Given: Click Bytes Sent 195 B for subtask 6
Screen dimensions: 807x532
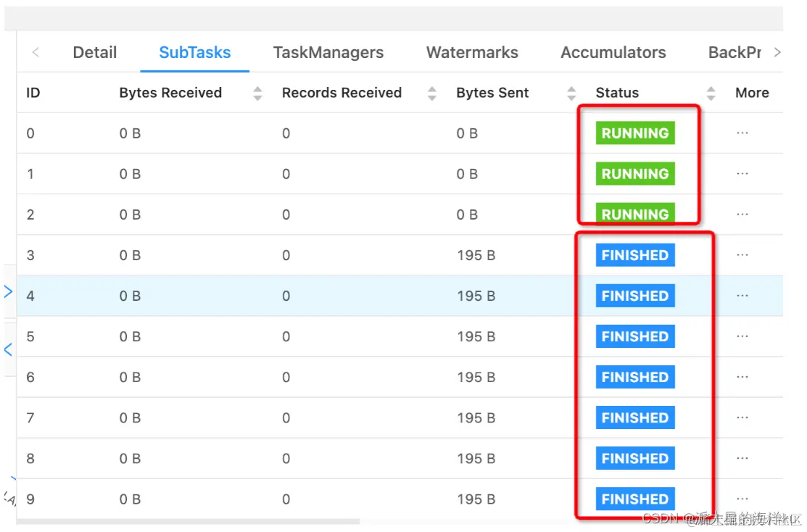Looking at the screenshot, I should 476,377.
